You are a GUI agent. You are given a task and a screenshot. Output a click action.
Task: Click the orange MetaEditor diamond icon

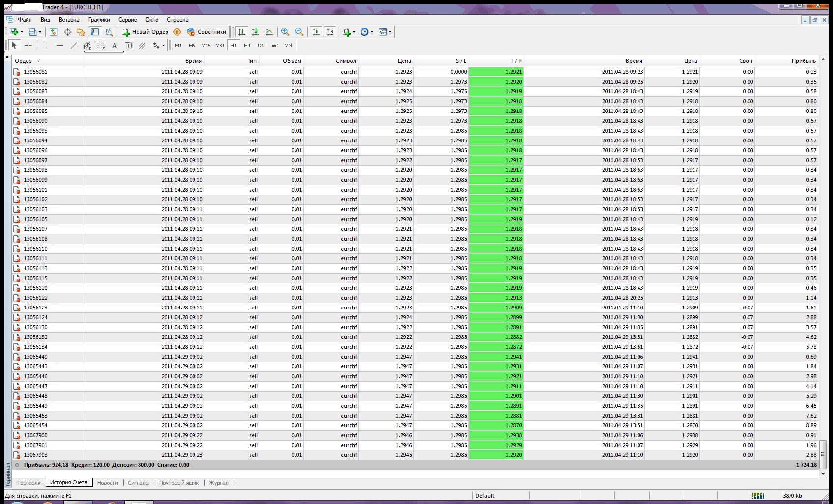point(177,32)
